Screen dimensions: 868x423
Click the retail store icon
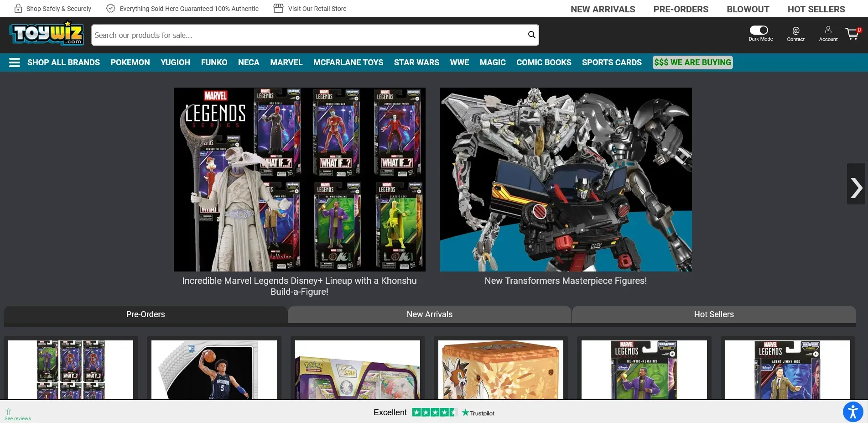click(x=278, y=8)
